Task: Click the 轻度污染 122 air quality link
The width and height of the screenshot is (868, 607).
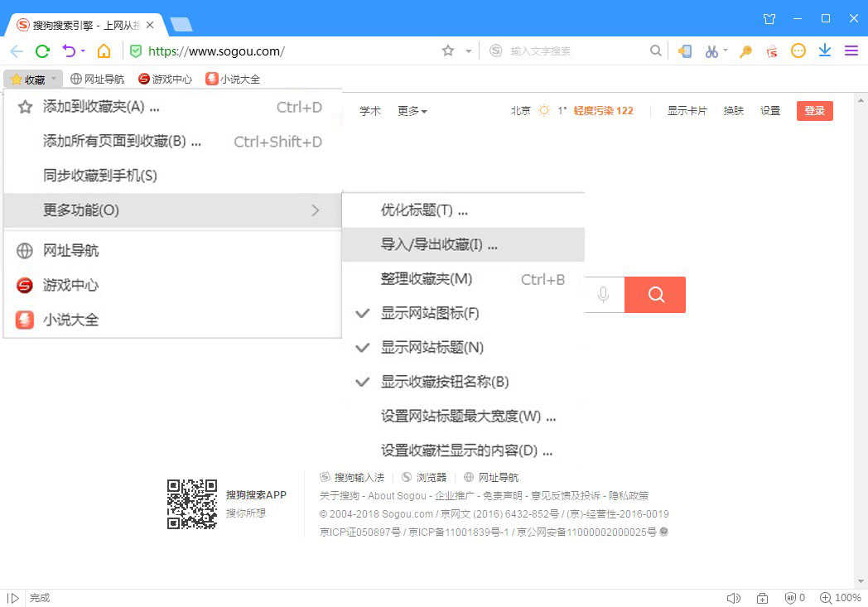Action: point(603,111)
